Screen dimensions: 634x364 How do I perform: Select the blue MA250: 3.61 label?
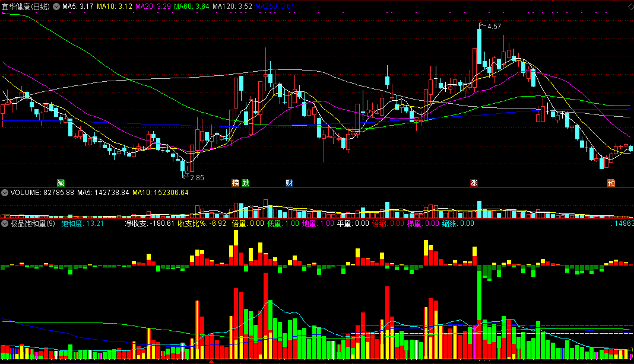pyautogui.click(x=275, y=7)
